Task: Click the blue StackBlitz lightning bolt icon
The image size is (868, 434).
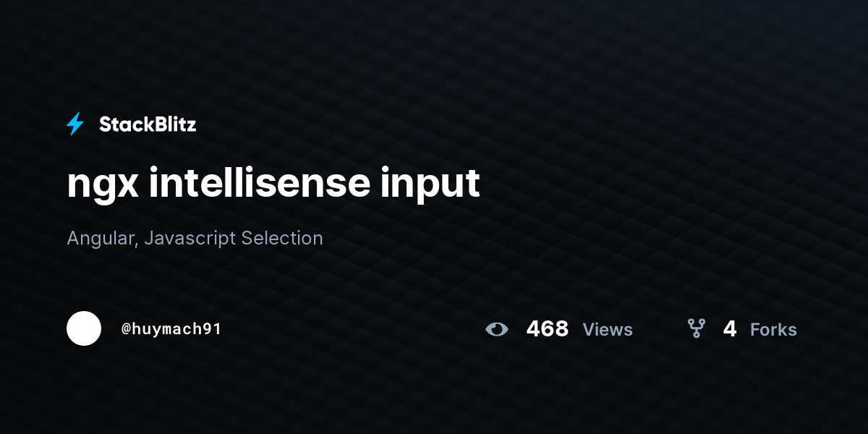Action: 75,124
